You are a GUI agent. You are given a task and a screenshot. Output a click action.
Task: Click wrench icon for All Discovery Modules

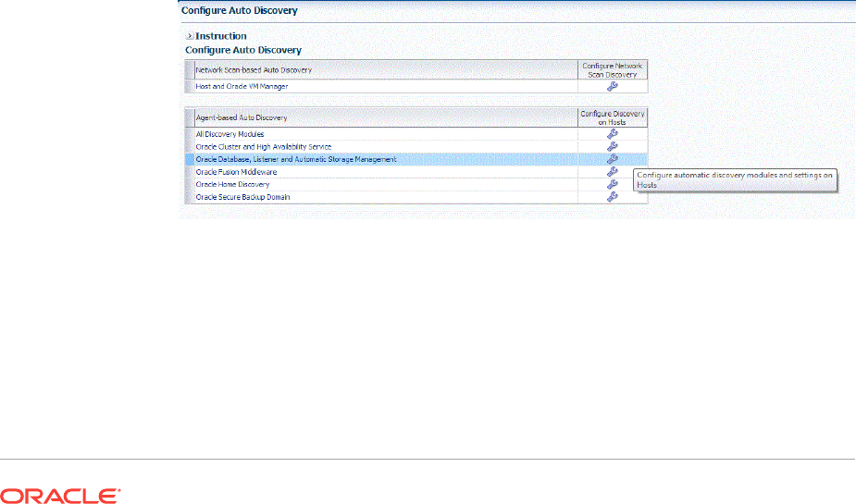(x=613, y=134)
